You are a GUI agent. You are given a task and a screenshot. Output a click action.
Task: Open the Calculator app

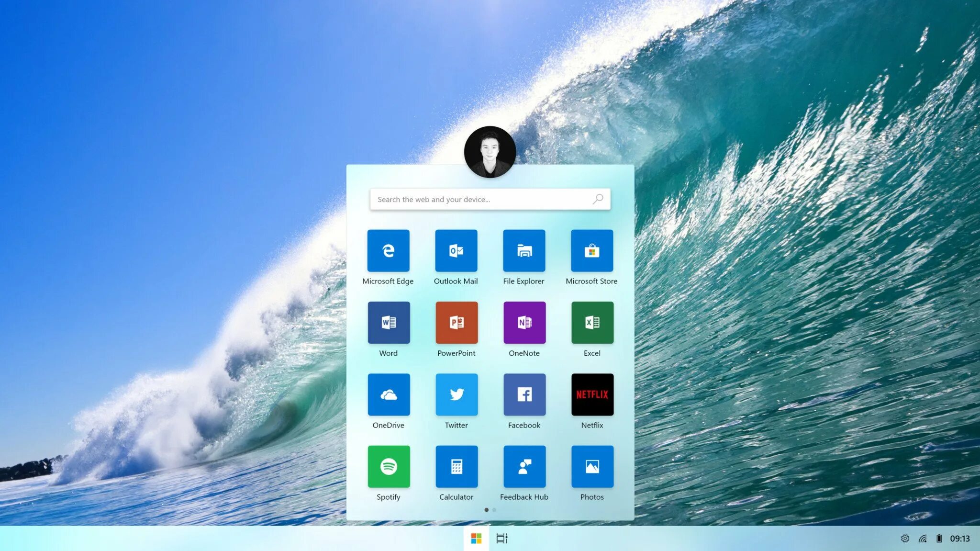coord(457,466)
